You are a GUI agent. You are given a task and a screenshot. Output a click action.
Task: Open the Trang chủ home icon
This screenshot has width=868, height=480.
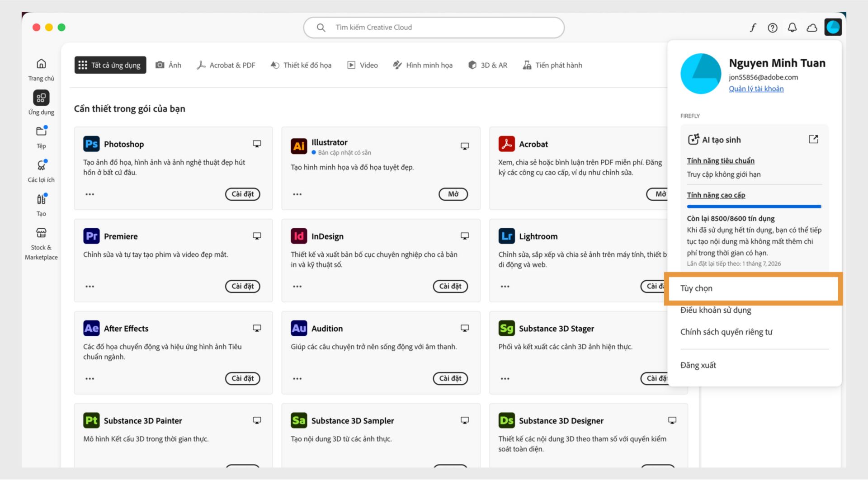pyautogui.click(x=41, y=64)
